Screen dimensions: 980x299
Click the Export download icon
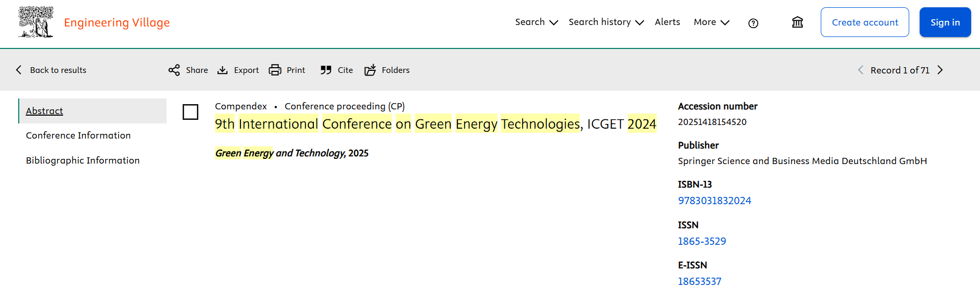click(223, 70)
